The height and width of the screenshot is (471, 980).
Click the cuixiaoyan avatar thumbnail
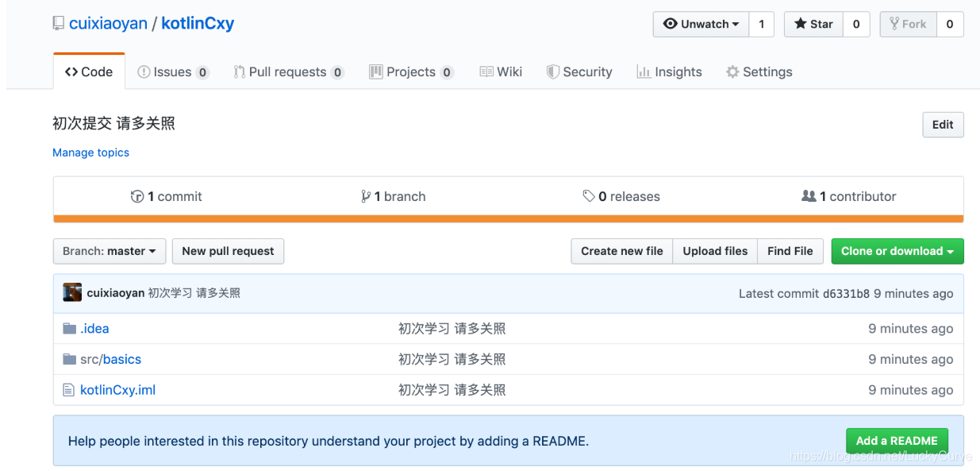pyautogui.click(x=72, y=292)
